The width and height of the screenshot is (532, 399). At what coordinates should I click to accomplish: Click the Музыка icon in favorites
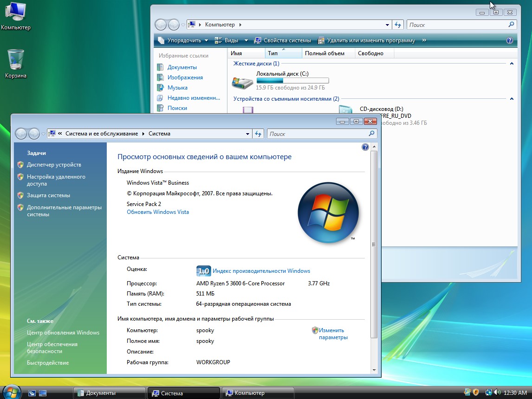(160, 88)
